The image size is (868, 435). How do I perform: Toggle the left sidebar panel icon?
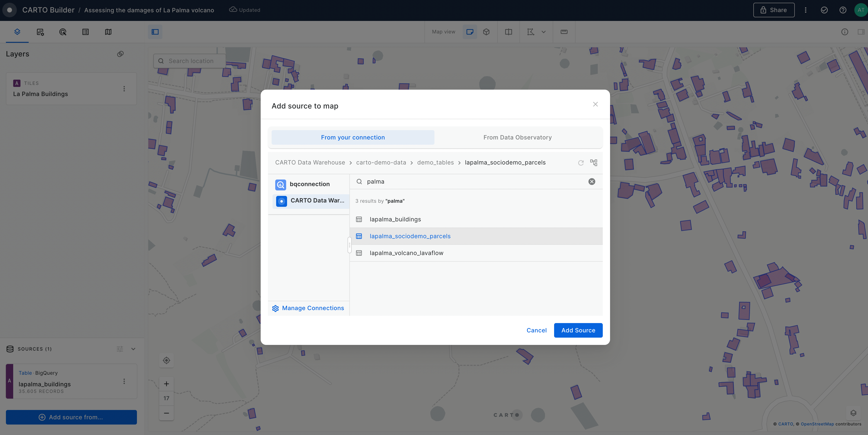pos(155,32)
